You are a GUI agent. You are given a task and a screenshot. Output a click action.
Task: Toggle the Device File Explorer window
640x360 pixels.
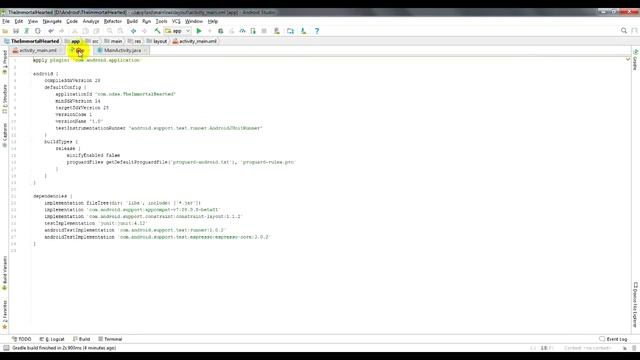coord(636,304)
